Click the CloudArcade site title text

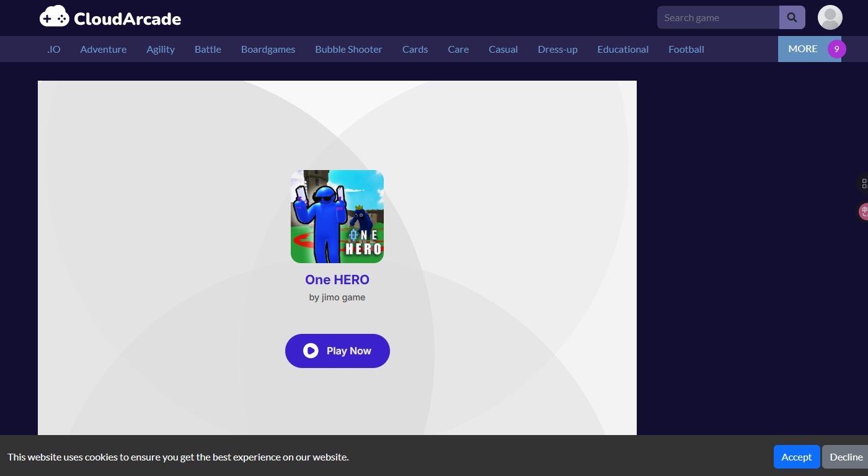click(128, 19)
